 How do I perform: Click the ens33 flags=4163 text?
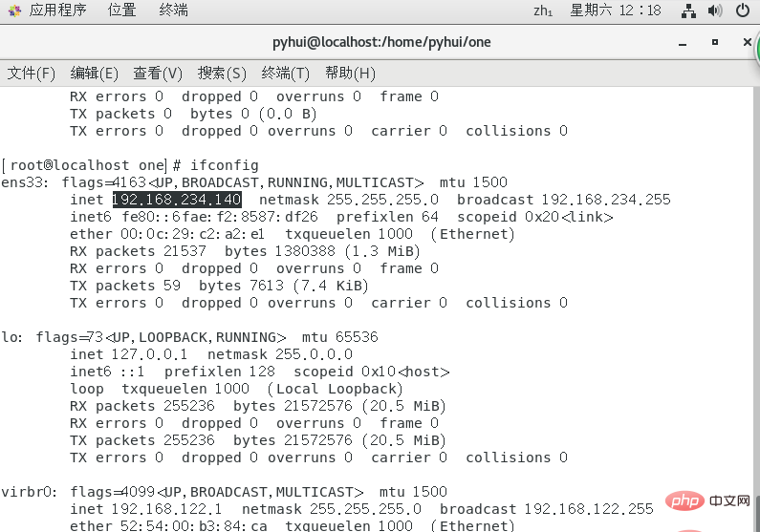(x=104, y=182)
